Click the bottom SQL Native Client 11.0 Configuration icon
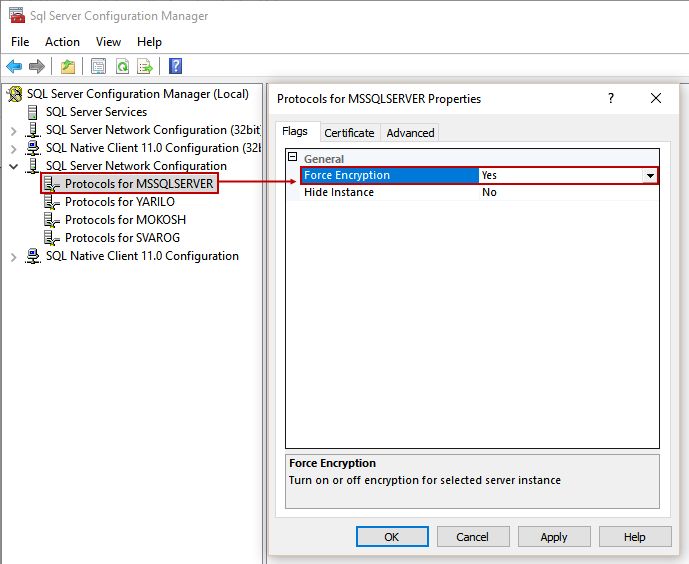Screen dimensions: 689x564 coord(33,256)
